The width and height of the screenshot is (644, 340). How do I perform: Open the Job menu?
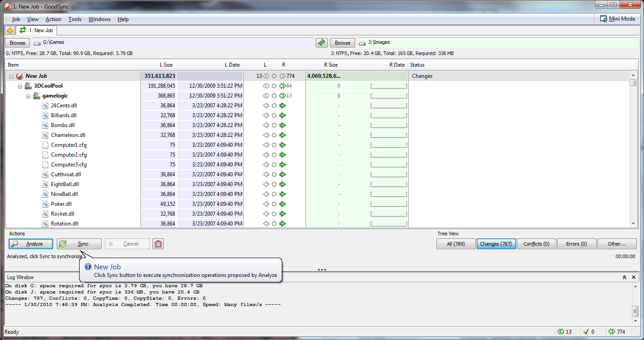16,19
